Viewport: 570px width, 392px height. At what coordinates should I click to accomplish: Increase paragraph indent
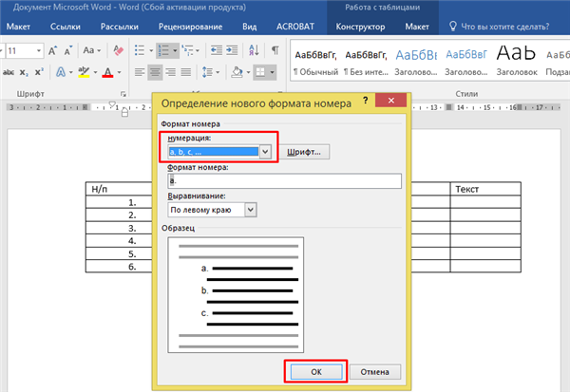pos(232,50)
